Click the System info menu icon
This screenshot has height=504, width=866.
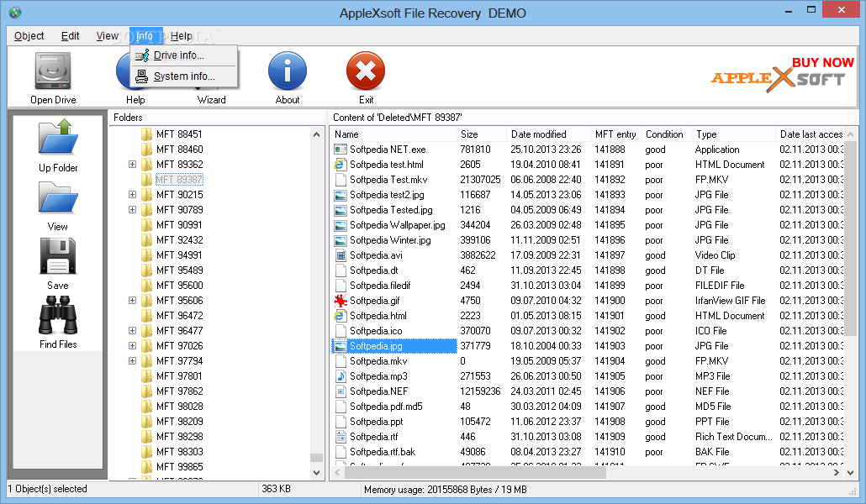click(142, 76)
